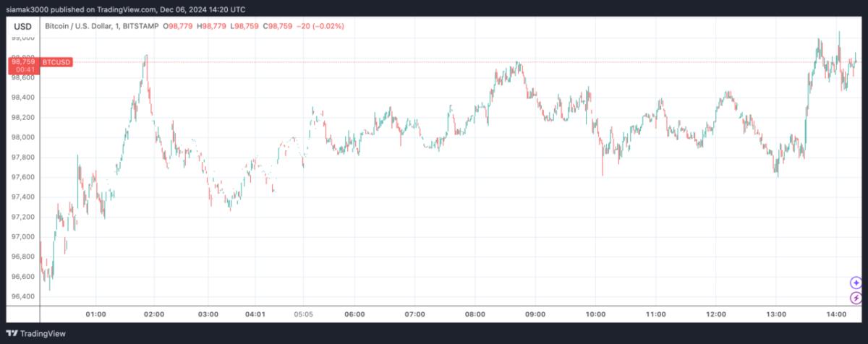Click the 98,400 price axis label

tap(24, 98)
